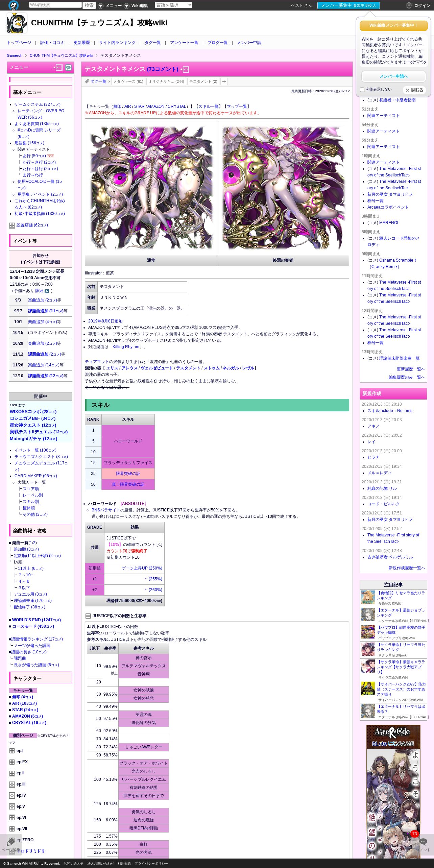This screenshot has height=868, width=434.
Task: Open the ティアマット character link
Action: click(97, 362)
